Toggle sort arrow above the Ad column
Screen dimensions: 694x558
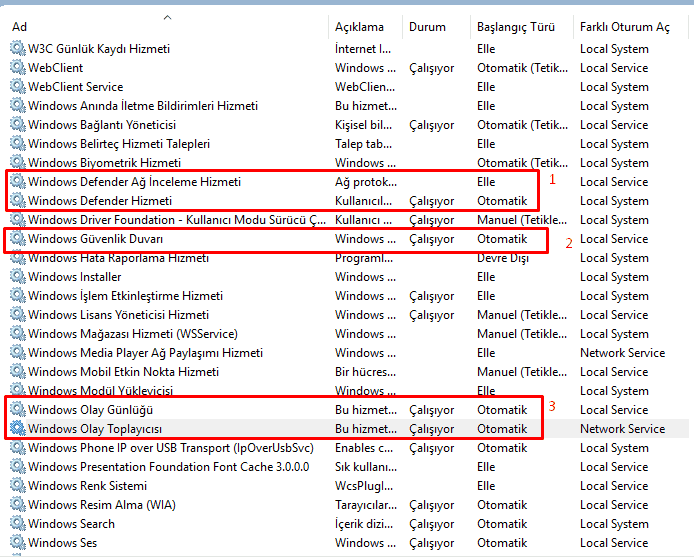[x=167, y=17]
